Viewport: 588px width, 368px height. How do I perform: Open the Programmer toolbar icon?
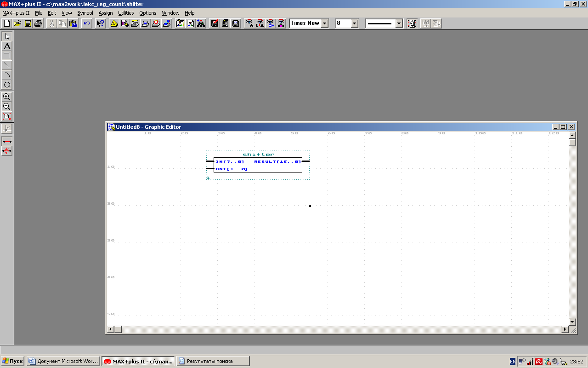pyautogui.click(x=166, y=23)
